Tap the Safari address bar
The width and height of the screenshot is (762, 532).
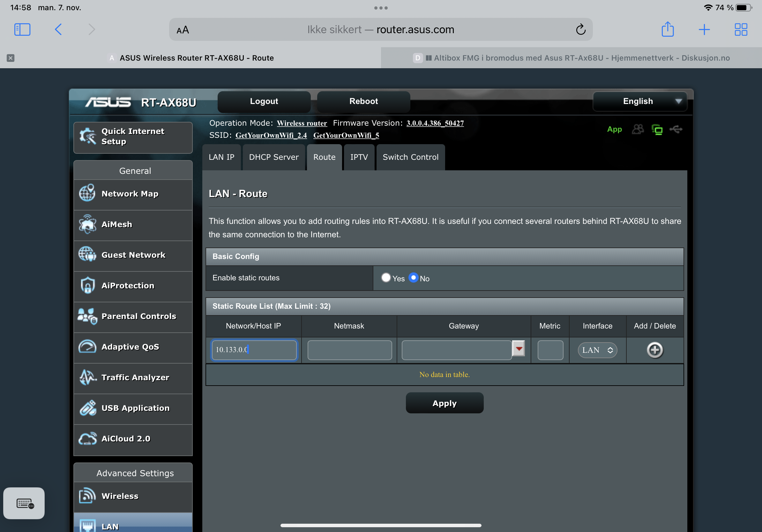(x=381, y=30)
